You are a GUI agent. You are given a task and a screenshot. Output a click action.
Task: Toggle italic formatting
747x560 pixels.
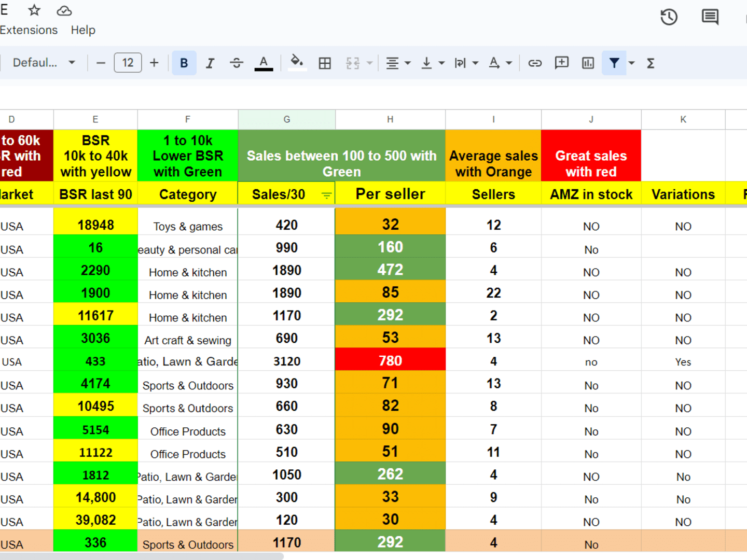(210, 63)
